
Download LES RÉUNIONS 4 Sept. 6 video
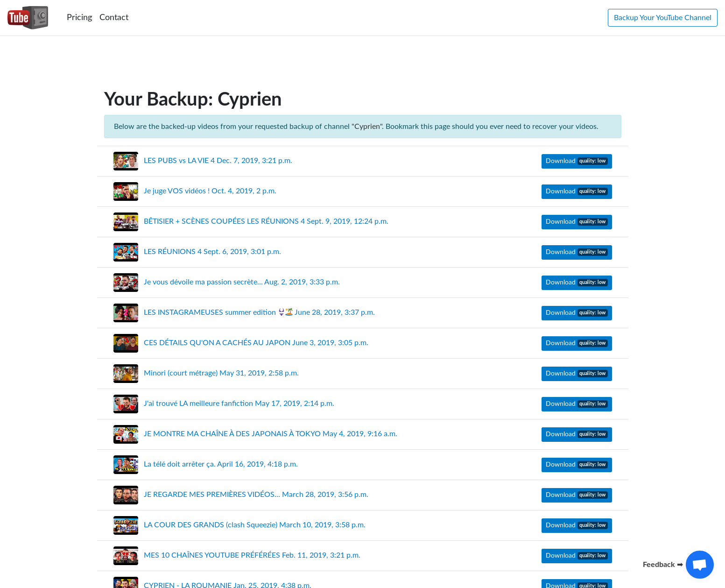pos(577,252)
